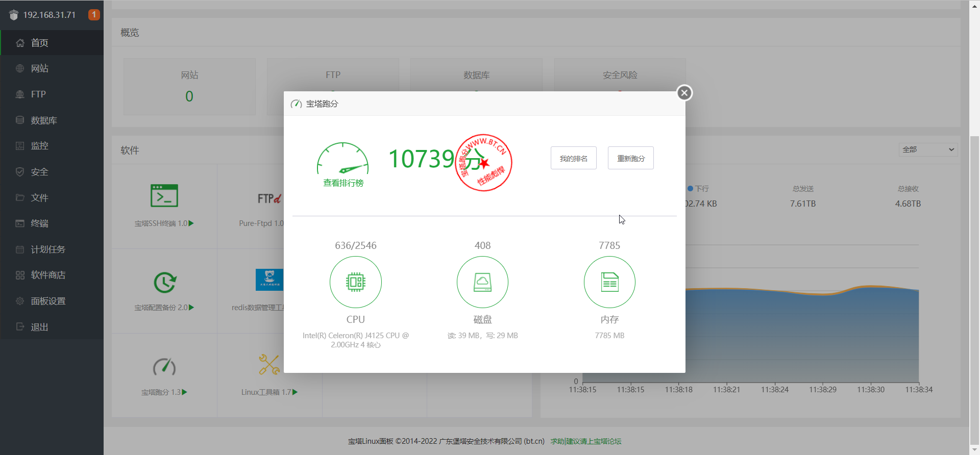Image resolution: width=980 pixels, height=455 pixels.
Task: Open the Linux工具箱 wrench icon
Action: click(x=269, y=365)
